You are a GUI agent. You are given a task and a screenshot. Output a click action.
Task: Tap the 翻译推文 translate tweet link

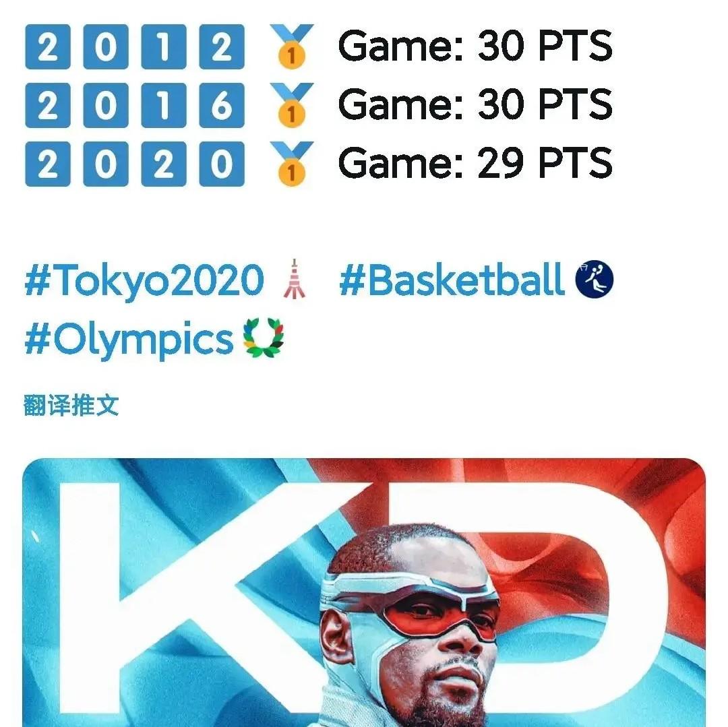coord(71,406)
